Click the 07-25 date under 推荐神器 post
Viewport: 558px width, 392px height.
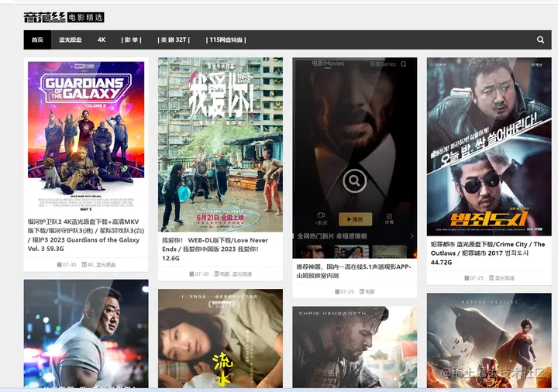(x=344, y=292)
